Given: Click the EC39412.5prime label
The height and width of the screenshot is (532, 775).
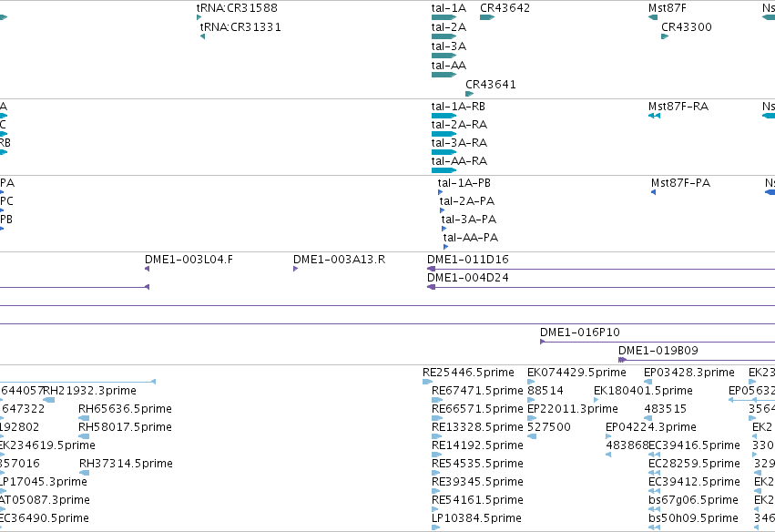Looking at the screenshot, I should pos(695,482).
